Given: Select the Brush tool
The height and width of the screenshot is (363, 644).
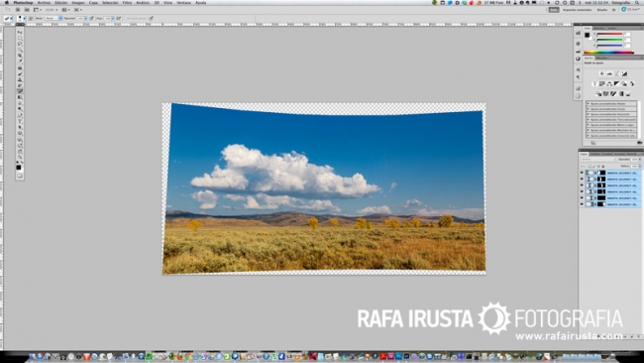Looking at the screenshot, I should click(19, 73).
